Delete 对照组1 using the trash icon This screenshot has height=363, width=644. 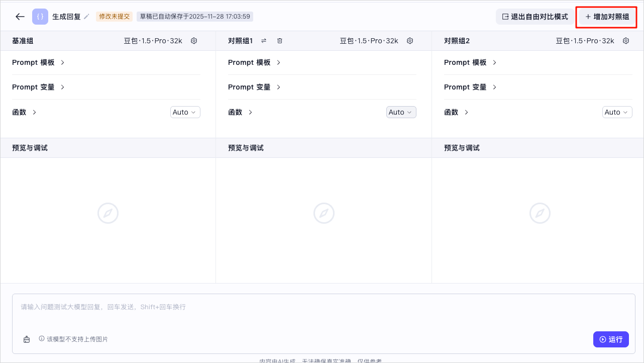tap(280, 41)
